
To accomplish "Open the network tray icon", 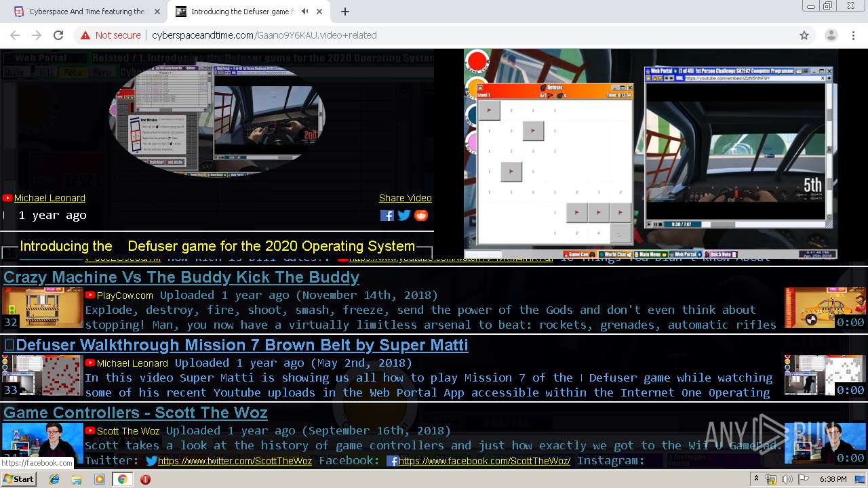I will pos(771,479).
